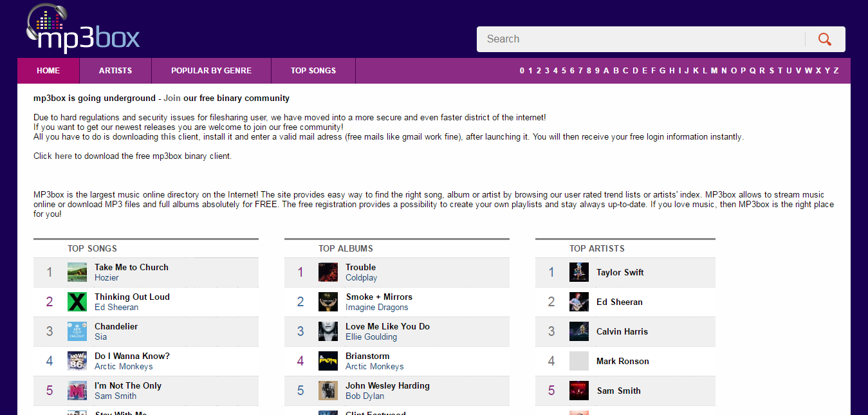Open song title I'm Not The Only
This screenshot has width=868, height=415.
[128, 385]
